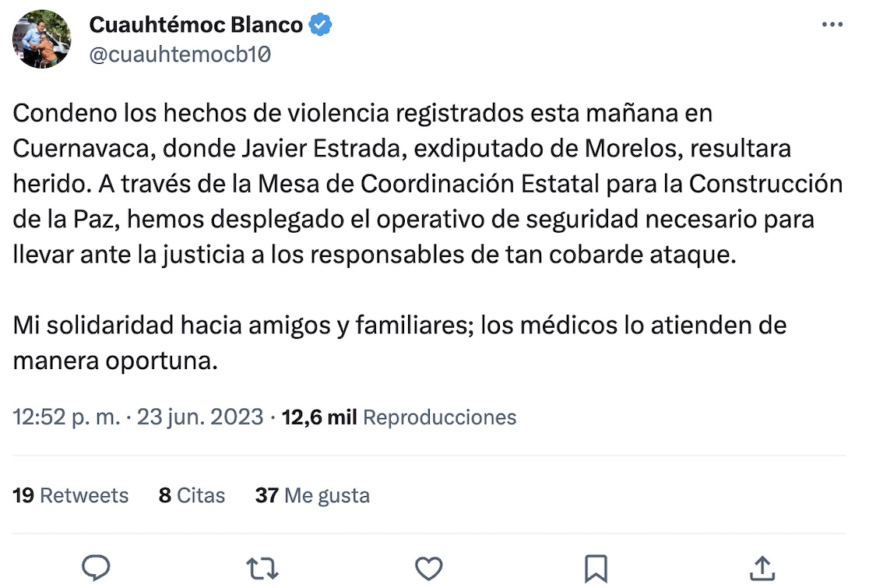869x588 pixels.
Task: Click the 12:52 p. m. timestamp
Action: click(x=67, y=417)
